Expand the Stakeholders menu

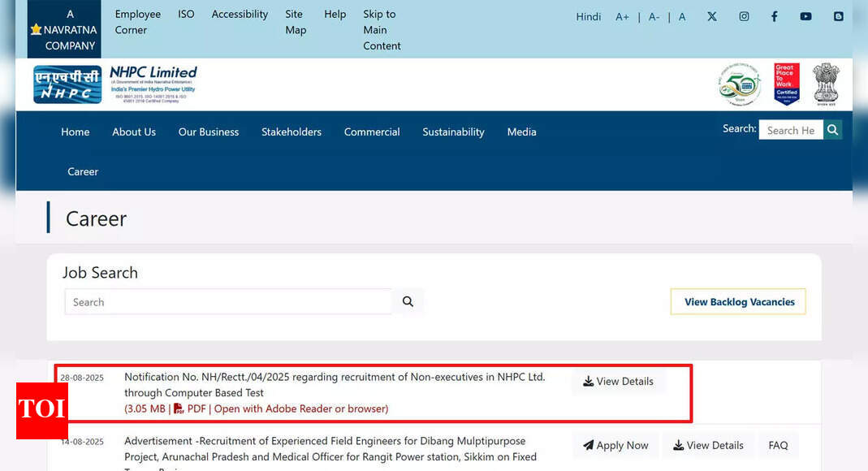pos(291,132)
